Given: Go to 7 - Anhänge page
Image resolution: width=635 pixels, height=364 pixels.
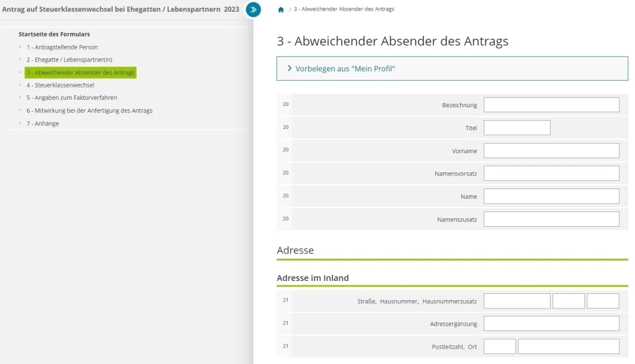Looking at the screenshot, I should [43, 123].
